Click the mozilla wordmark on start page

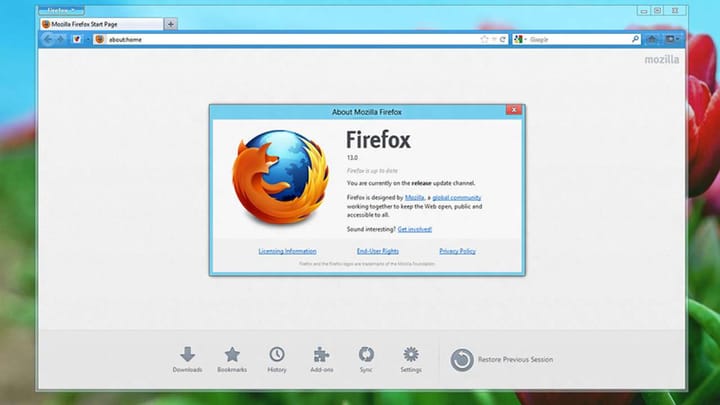(x=662, y=59)
